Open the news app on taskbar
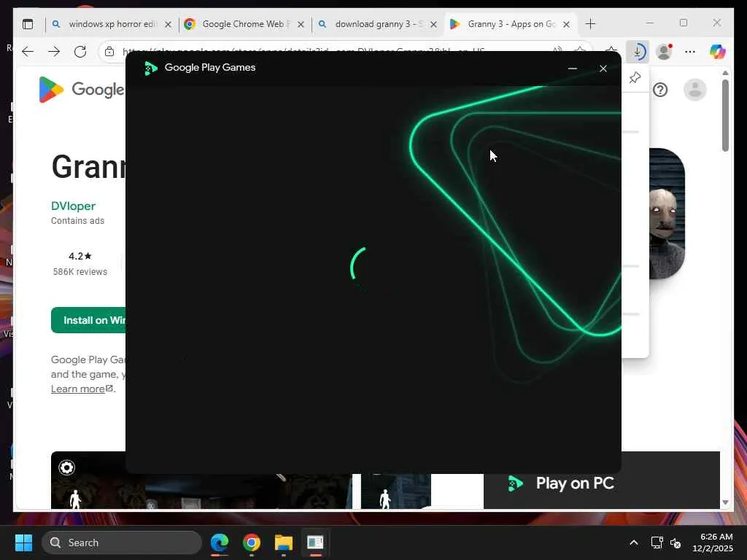This screenshot has width=747, height=560. tap(315, 542)
